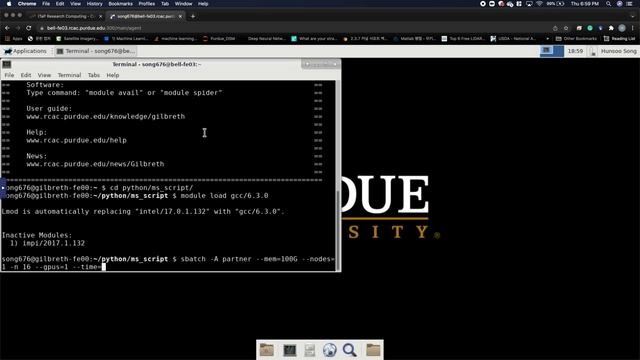Screen dimensions: 640x360
Task: Click the Chrome address bar URL
Action: pos(94,28)
